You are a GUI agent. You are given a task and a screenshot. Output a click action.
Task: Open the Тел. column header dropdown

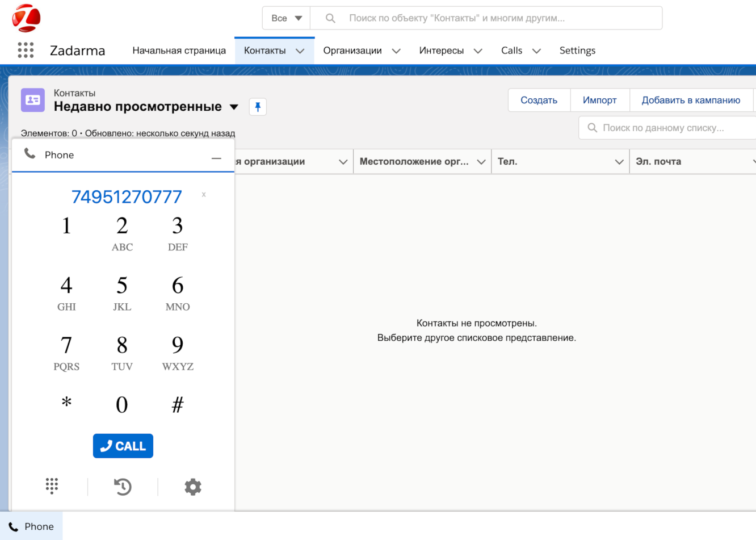[x=620, y=161]
